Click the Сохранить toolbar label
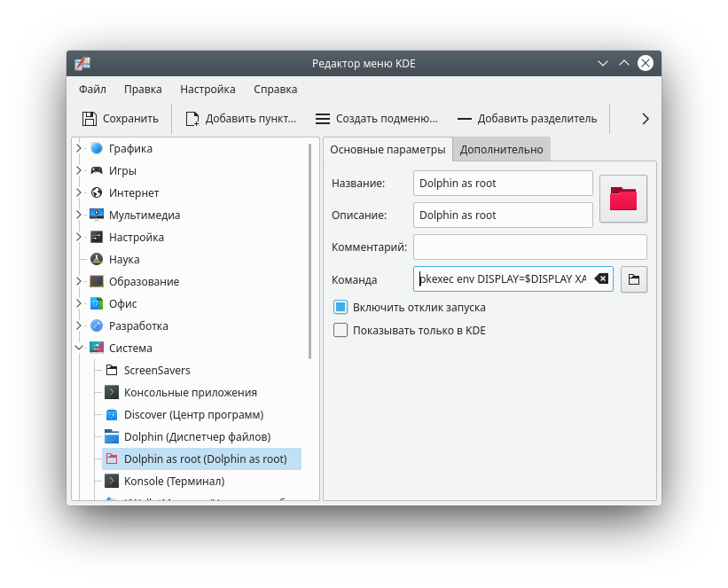Screen dimensions: 728x588 coord(130,119)
